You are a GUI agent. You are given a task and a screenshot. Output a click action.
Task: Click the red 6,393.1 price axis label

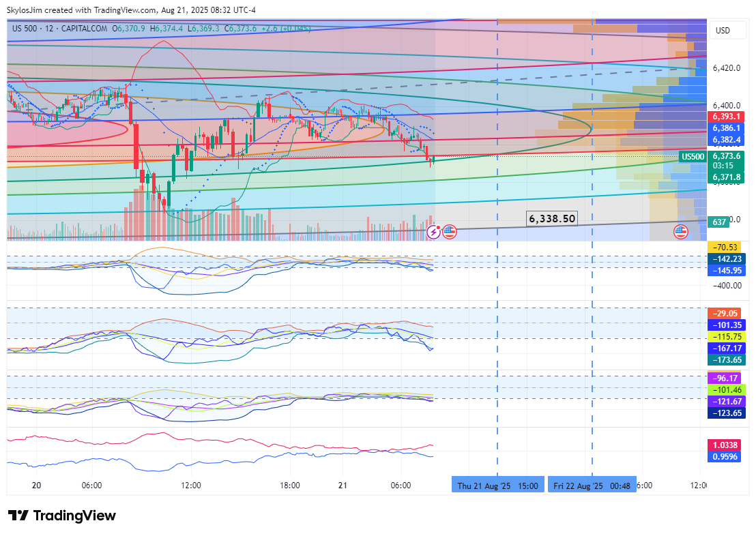pos(727,117)
